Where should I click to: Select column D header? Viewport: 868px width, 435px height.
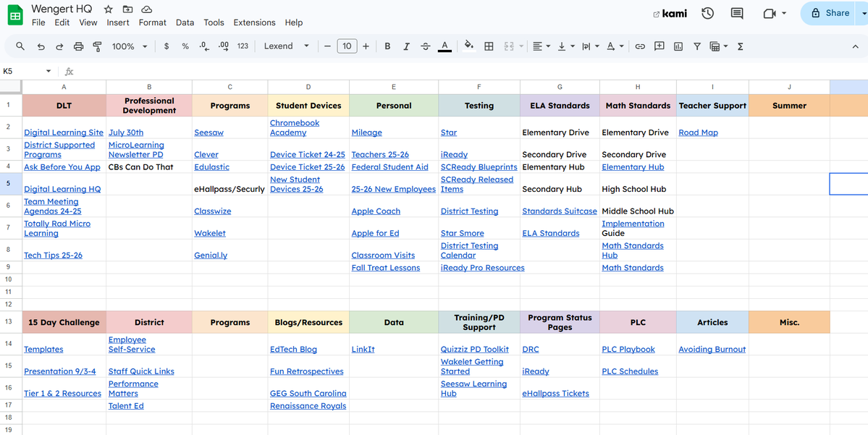click(308, 87)
